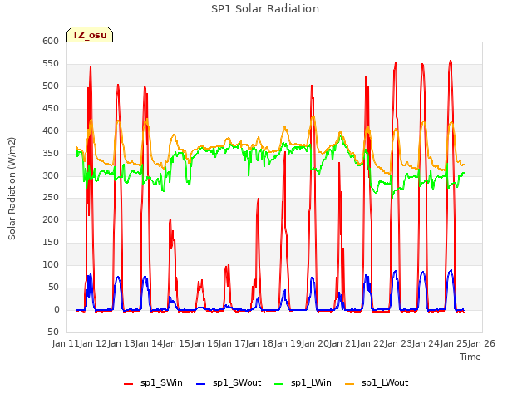Click the 400 y-axis tick label
Image resolution: width=532 pixels, height=399 pixels.
pos(51,131)
